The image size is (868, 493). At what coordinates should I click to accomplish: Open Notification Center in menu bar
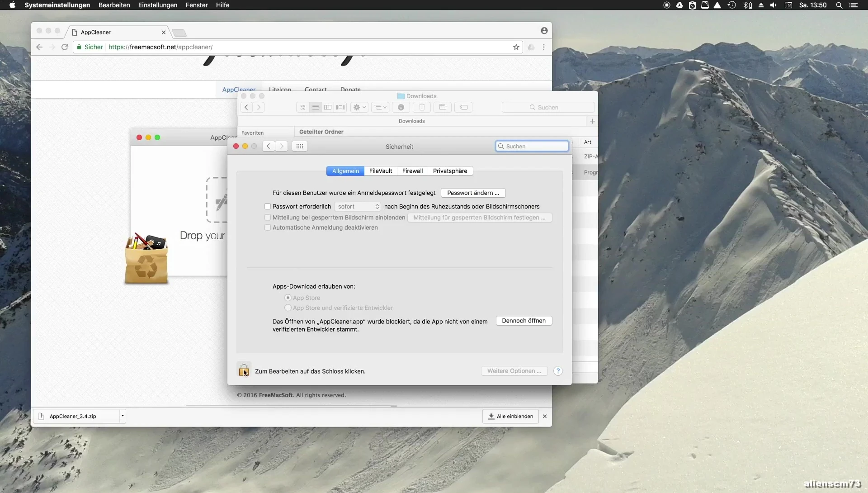tap(854, 5)
